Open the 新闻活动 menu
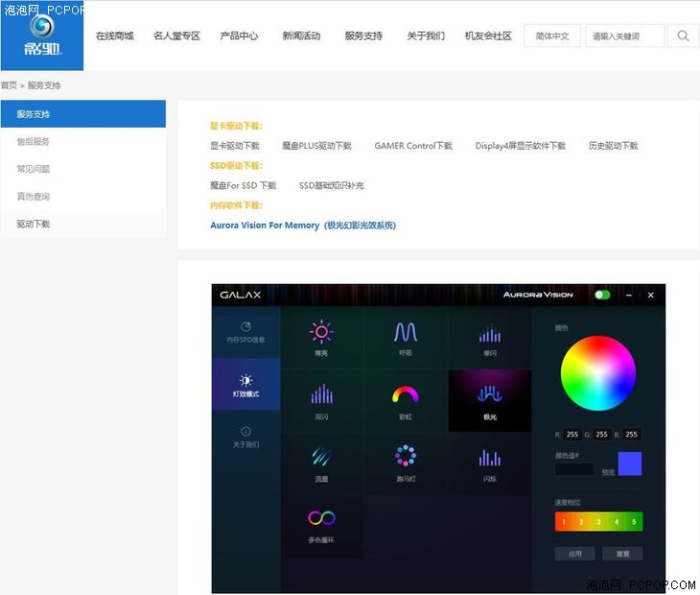Viewport: 700px width, 595px height. 301,36
